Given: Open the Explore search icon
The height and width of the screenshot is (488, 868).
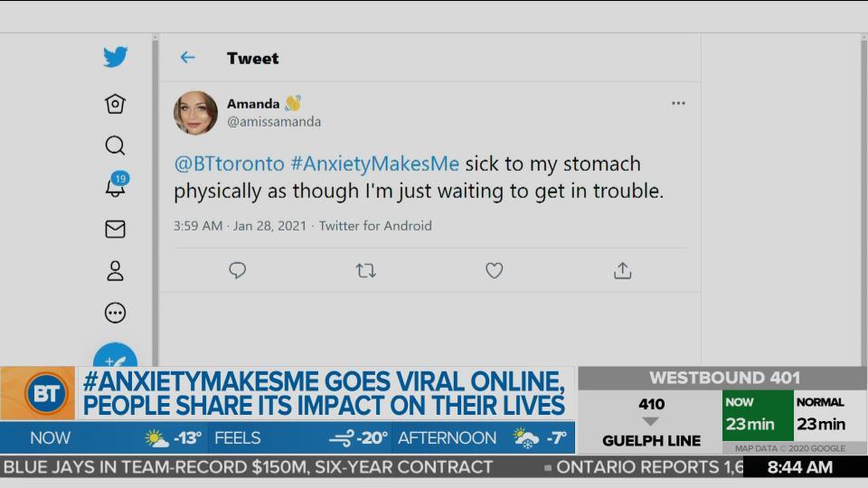Looking at the screenshot, I should click(115, 145).
